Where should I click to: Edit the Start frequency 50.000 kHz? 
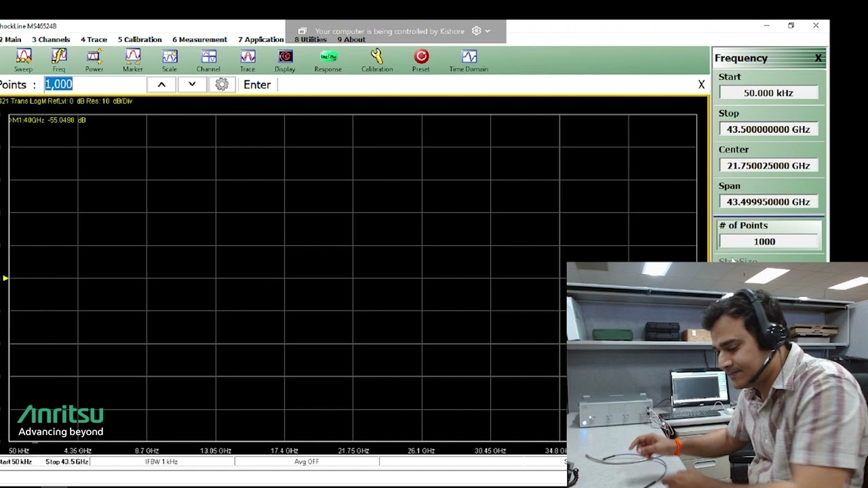[x=768, y=93]
